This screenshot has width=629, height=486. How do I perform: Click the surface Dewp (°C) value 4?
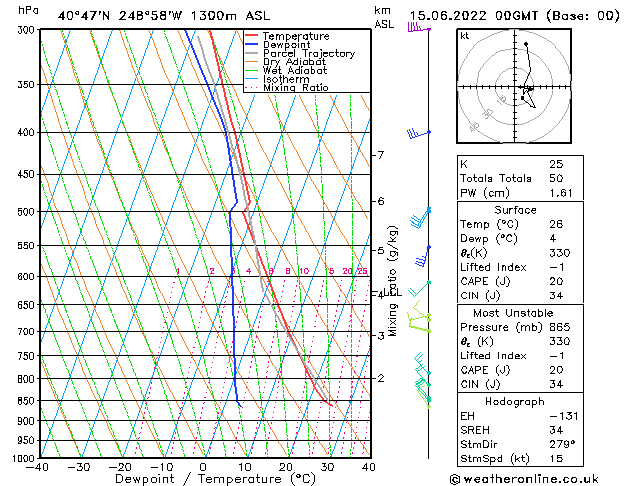click(x=553, y=239)
